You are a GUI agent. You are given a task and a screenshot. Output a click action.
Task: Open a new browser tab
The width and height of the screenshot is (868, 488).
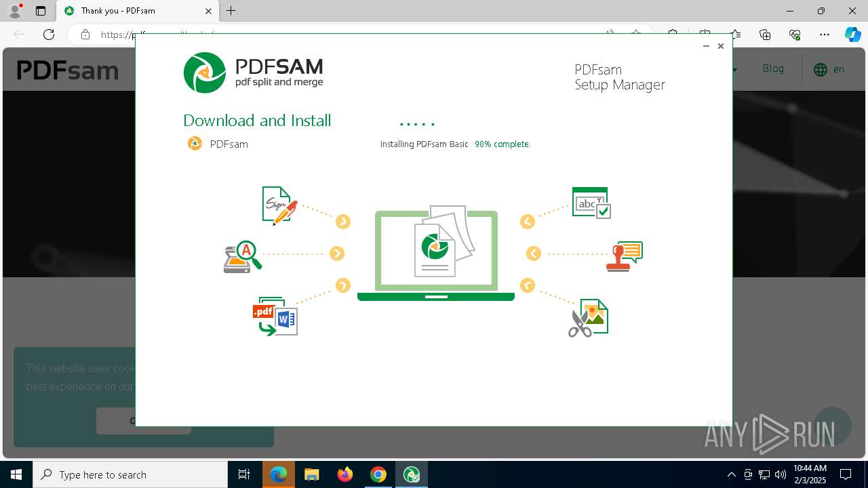[231, 11]
